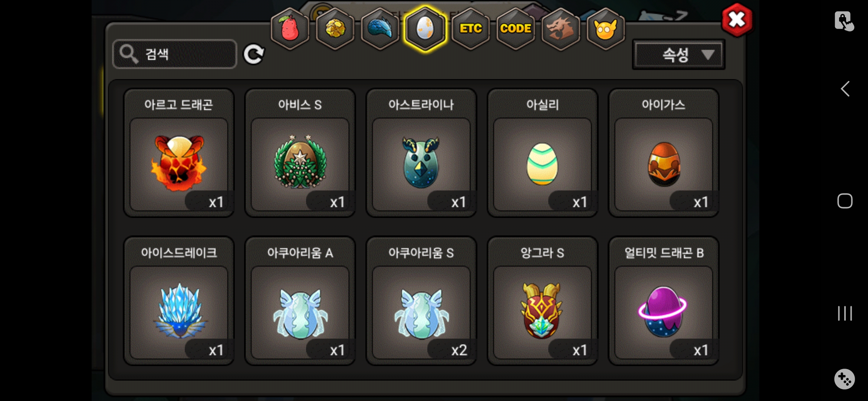Select the egg category tab
868x401 pixels.
(x=425, y=29)
